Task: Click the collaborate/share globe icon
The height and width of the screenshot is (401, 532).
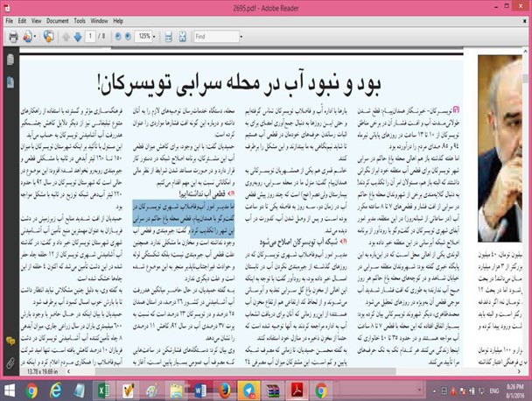Action: [48, 36]
